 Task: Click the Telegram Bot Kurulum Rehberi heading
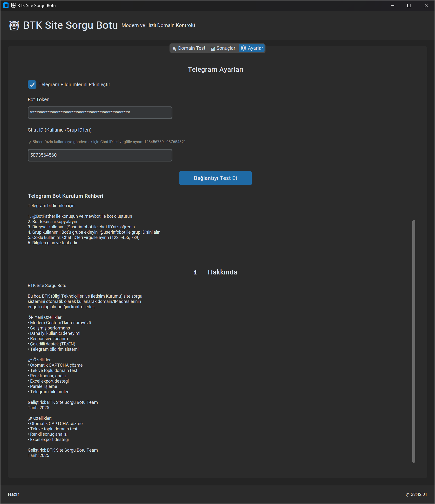[x=65, y=196]
